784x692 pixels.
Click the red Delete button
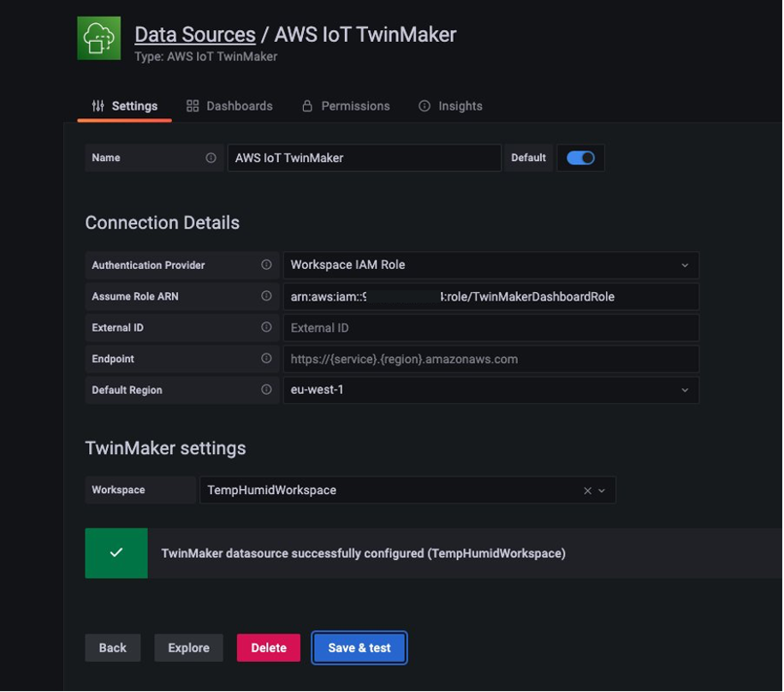pyautogui.click(x=269, y=647)
